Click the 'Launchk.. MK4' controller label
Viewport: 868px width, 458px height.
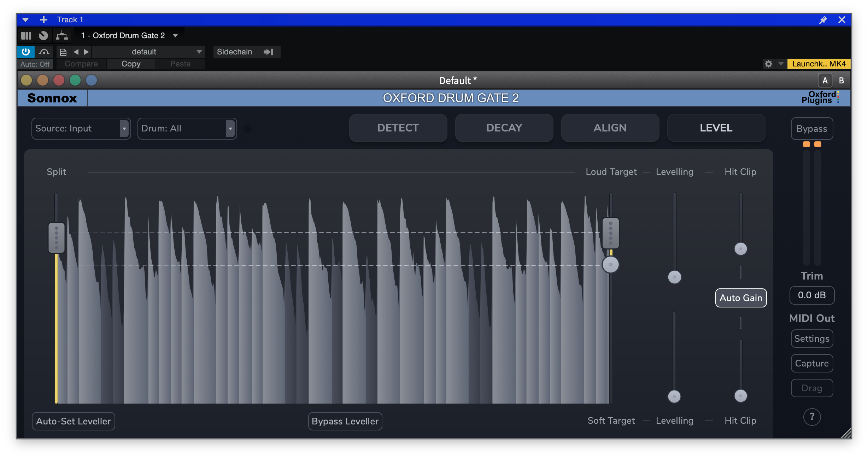point(819,64)
